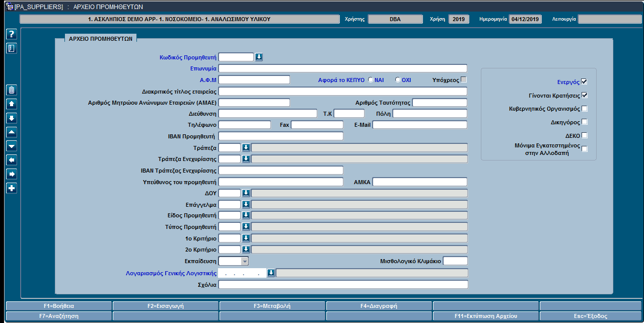The width and height of the screenshot is (644, 323).
Task: Open the Τύπος Προμηθευτή lookup arrow
Action: pos(246,227)
